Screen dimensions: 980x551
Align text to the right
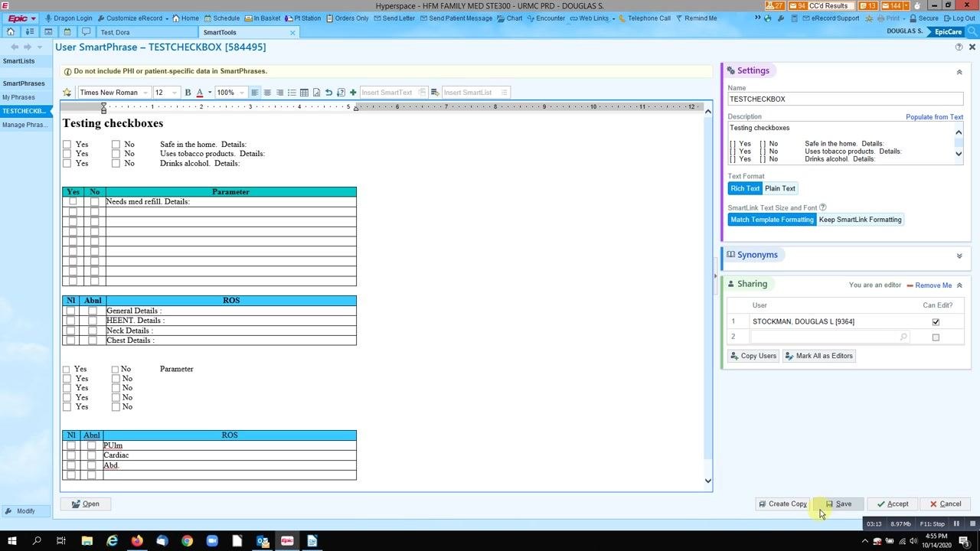point(279,93)
